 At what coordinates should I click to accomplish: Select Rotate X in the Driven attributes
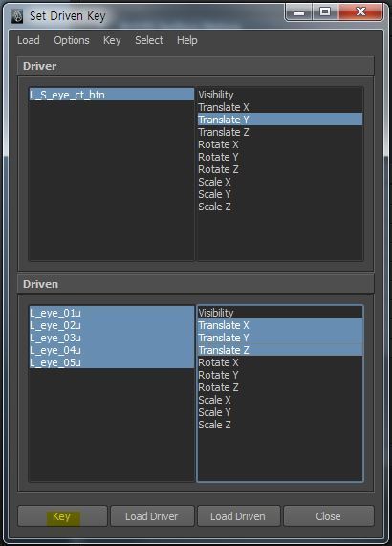point(280,362)
